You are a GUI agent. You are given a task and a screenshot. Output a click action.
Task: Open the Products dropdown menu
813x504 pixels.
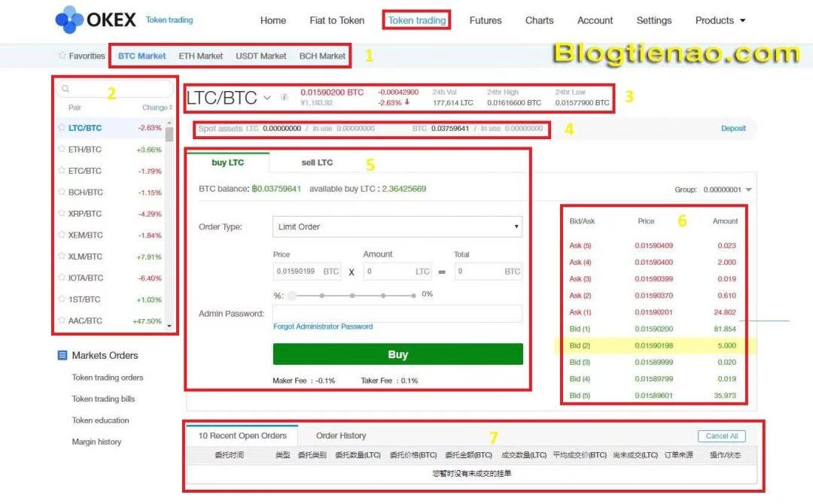[720, 20]
